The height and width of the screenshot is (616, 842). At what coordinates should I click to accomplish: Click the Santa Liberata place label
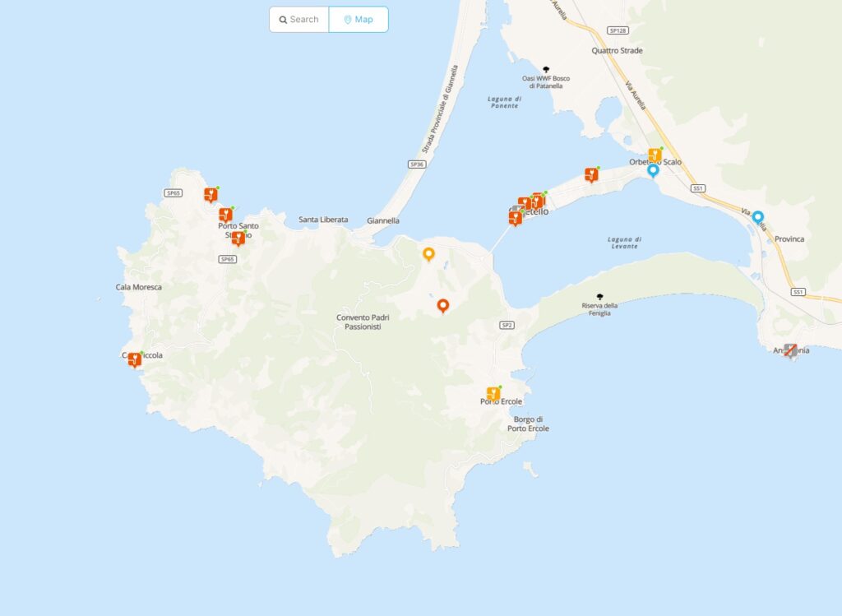[x=323, y=220]
